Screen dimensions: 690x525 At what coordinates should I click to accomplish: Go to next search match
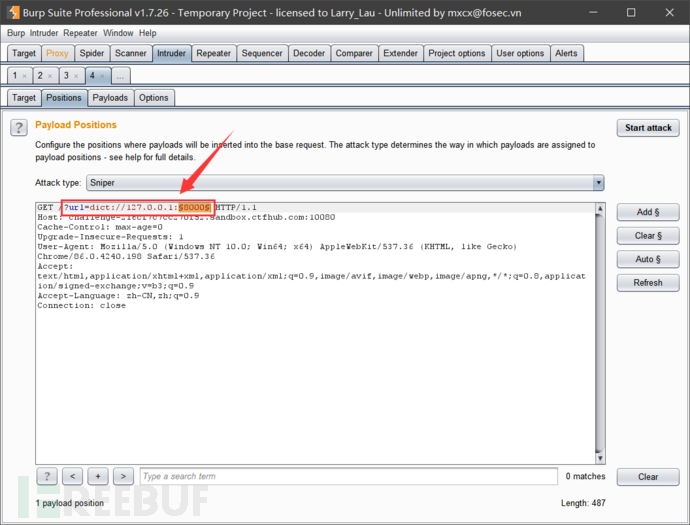pyautogui.click(x=123, y=476)
